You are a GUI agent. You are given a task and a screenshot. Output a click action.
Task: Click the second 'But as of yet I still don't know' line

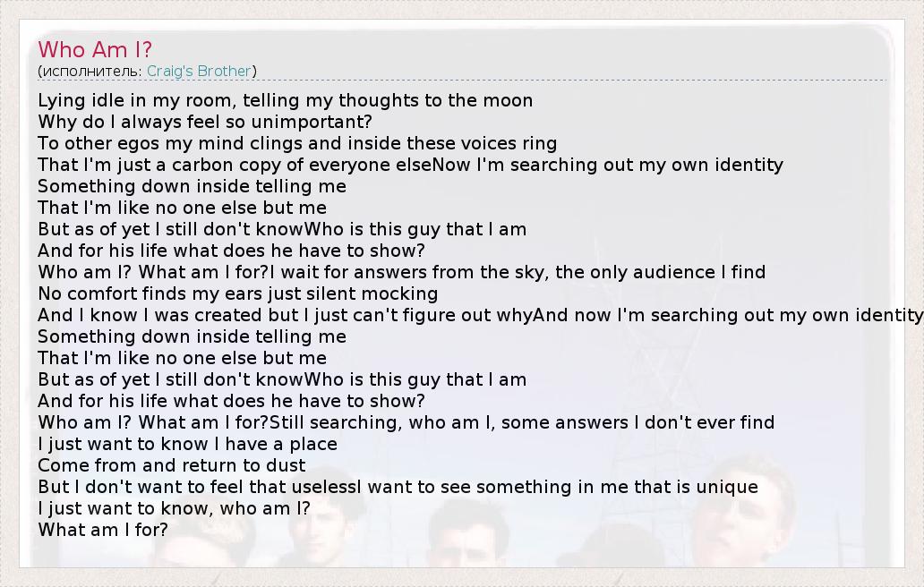[282, 379]
